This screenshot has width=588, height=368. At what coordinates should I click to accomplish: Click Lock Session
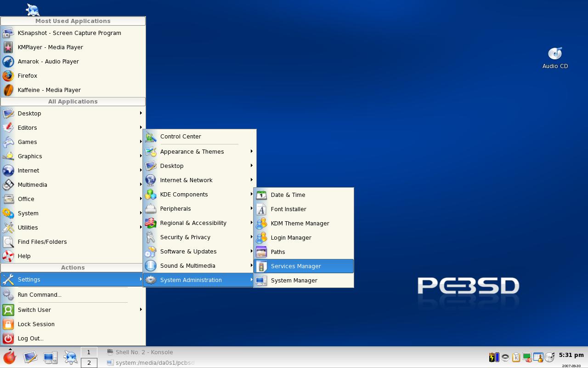pyautogui.click(x=73, y=324)
